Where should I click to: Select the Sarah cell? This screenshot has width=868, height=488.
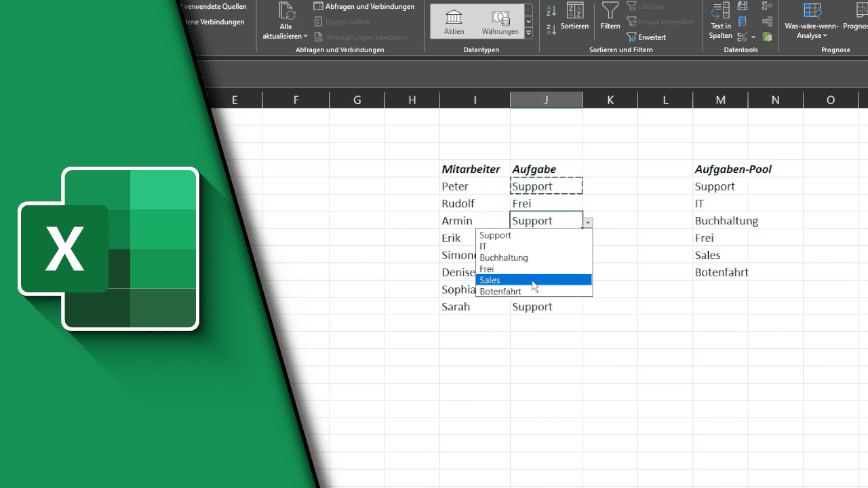click(x=475, y=306)
